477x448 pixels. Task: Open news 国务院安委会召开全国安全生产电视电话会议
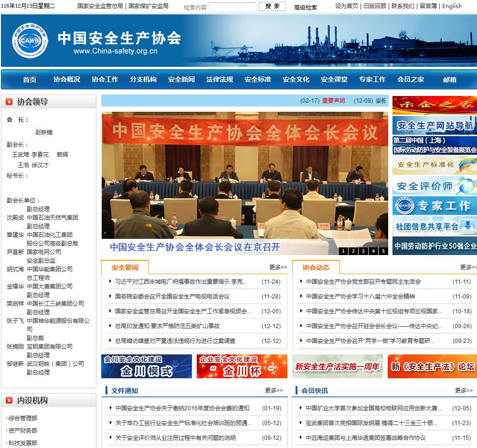[x=172, y=297]
